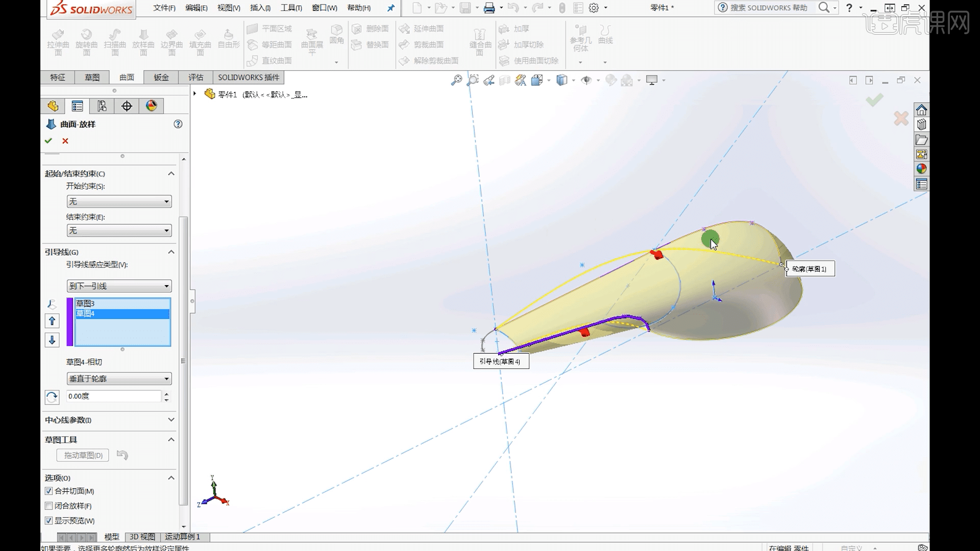Screen dimensions: 980x551
Task: Select the 拉伸曲面 (Extruded Surface) tool
Action: (x=58, y=41)
